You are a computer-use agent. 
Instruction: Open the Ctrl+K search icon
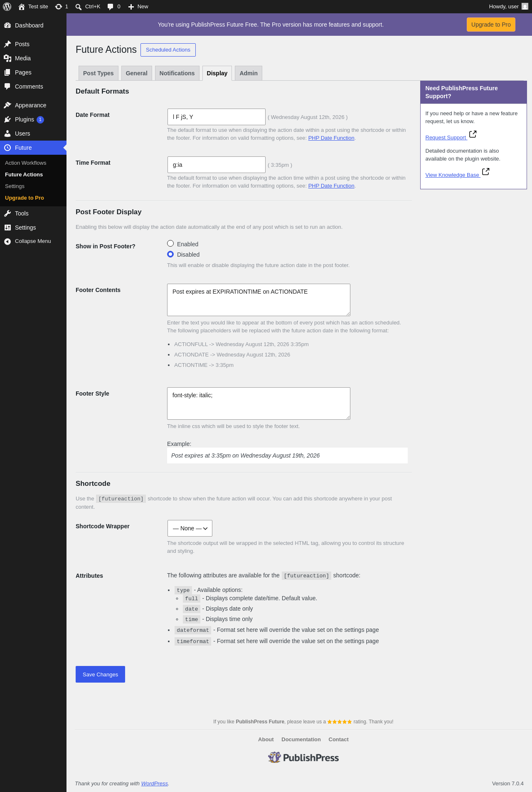pyautogui.click(x=78, y=7)
